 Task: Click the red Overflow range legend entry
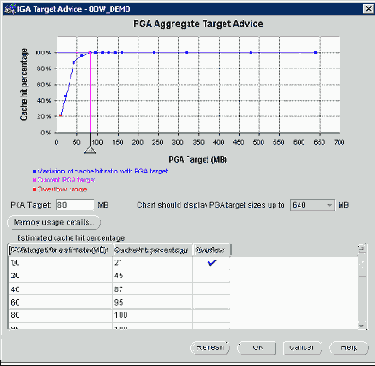(x=60, y=189)
